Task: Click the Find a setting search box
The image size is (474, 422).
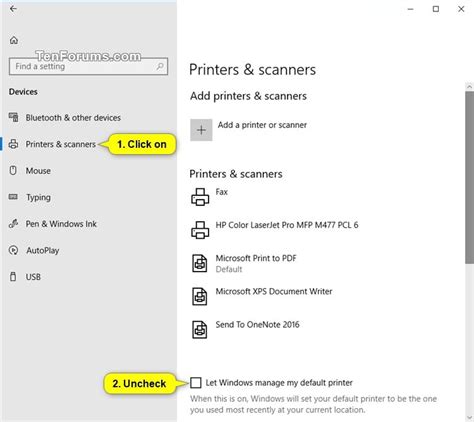Action: [88, 66]
